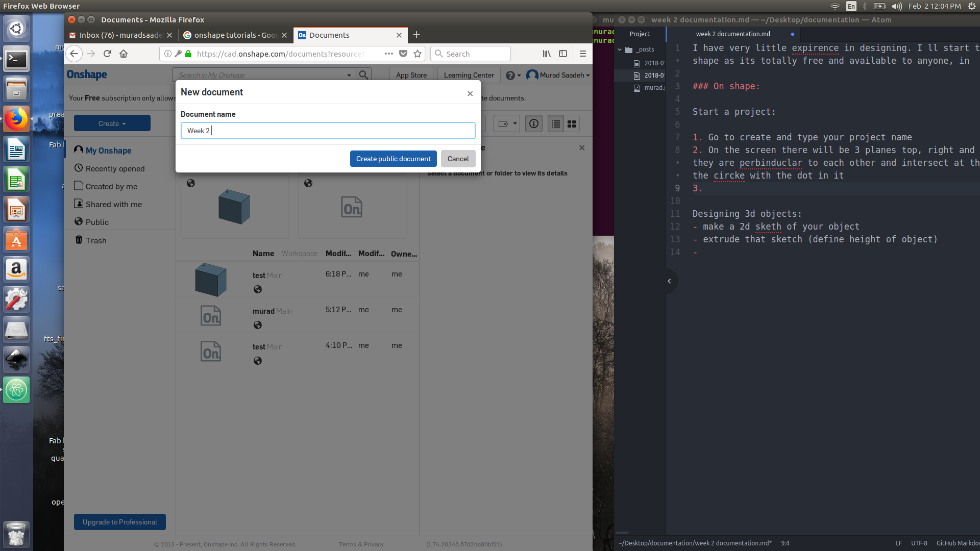Open the murad document row
Viewport: 980px width, 551px height.
(298, 316)
